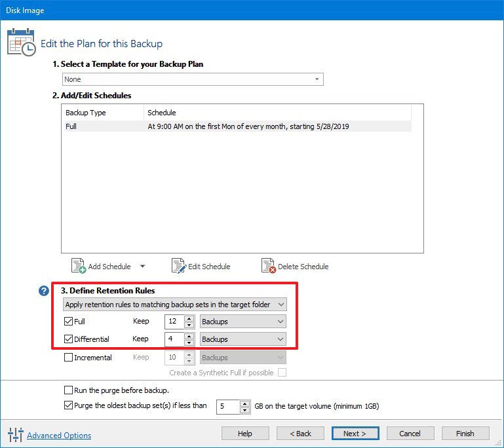This screenshot has width=504, height=448.
Task: Click the Cancel button
Action: [410, 433]
